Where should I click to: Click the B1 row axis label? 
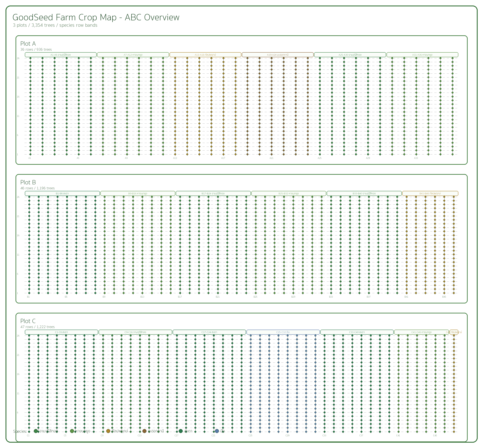click(28, 297)
